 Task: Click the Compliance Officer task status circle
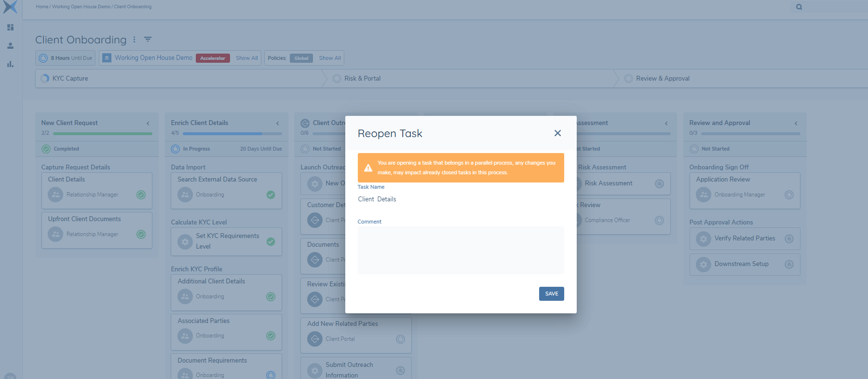[x=660, y=220]
